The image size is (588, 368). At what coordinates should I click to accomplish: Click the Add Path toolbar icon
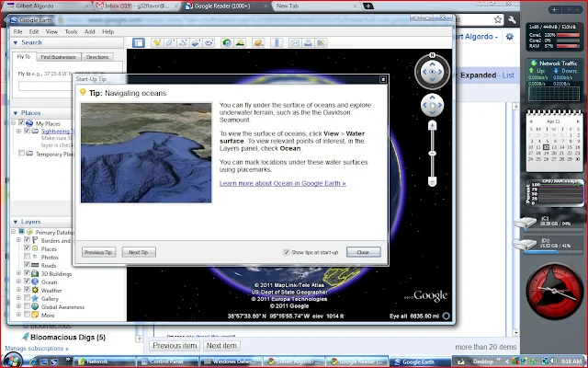[183, 43]
